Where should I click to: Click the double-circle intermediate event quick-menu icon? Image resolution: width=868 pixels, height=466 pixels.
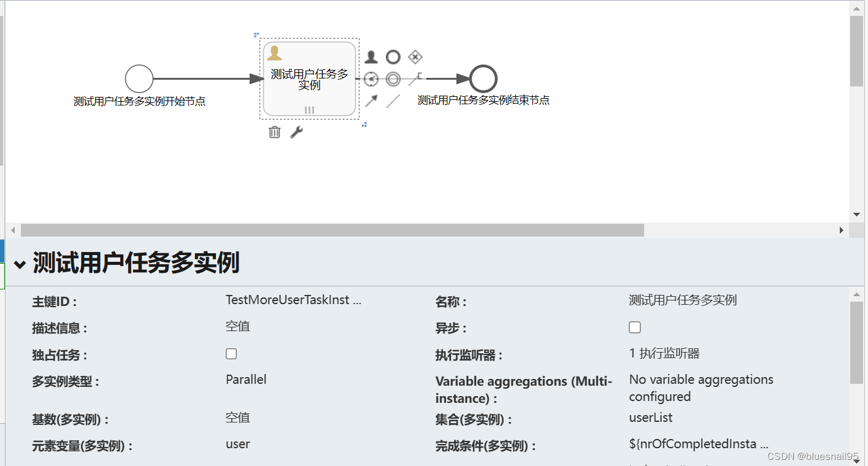tap(393, 79)
